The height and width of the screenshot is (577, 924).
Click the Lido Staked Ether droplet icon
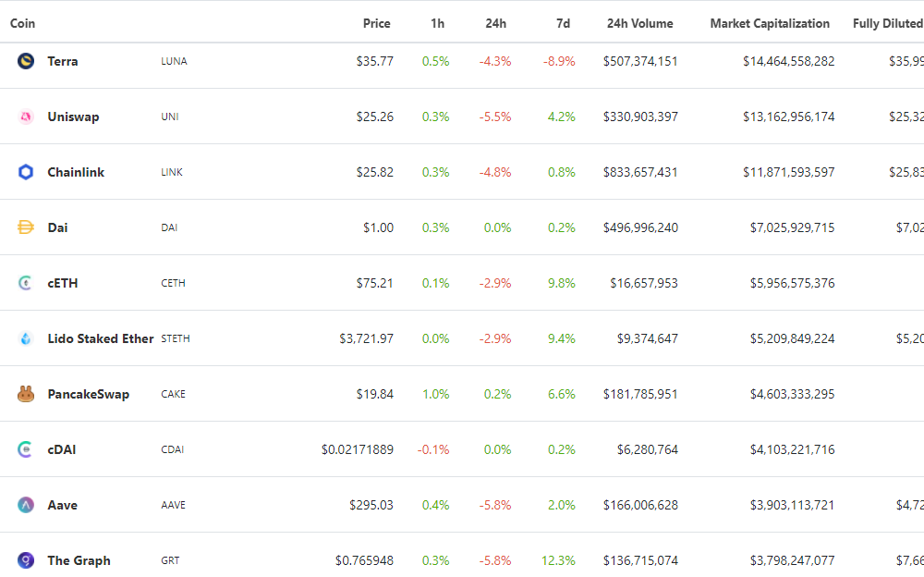(25, 338)
